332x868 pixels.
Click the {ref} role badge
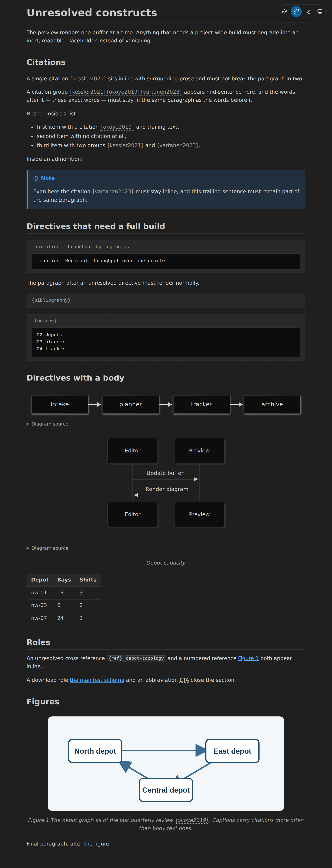point(115,658)
